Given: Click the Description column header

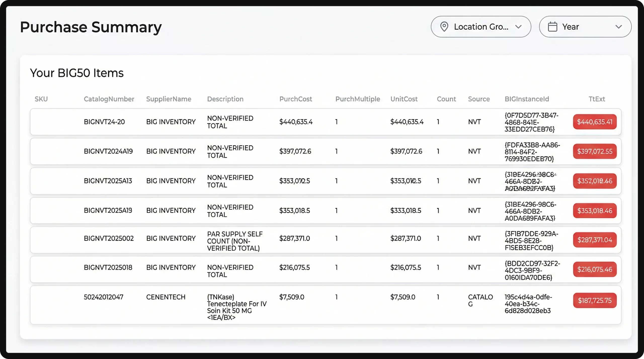Looking at the screenshot, I should pos(225,99).
